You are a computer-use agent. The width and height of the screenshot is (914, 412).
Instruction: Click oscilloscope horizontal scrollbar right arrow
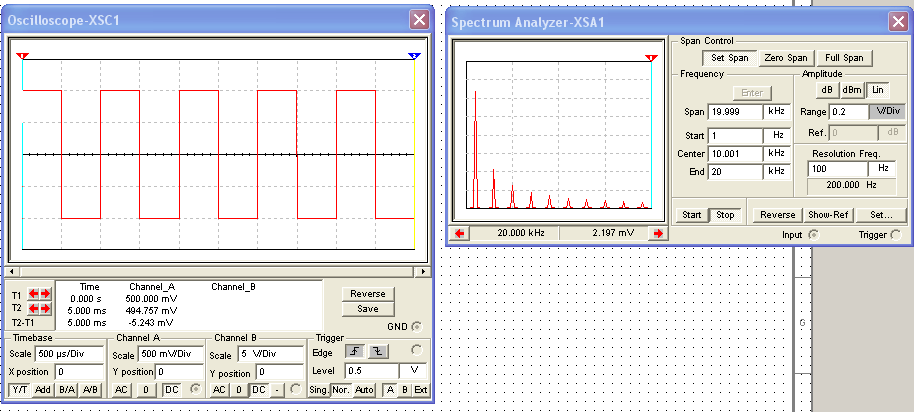(424, 272)
